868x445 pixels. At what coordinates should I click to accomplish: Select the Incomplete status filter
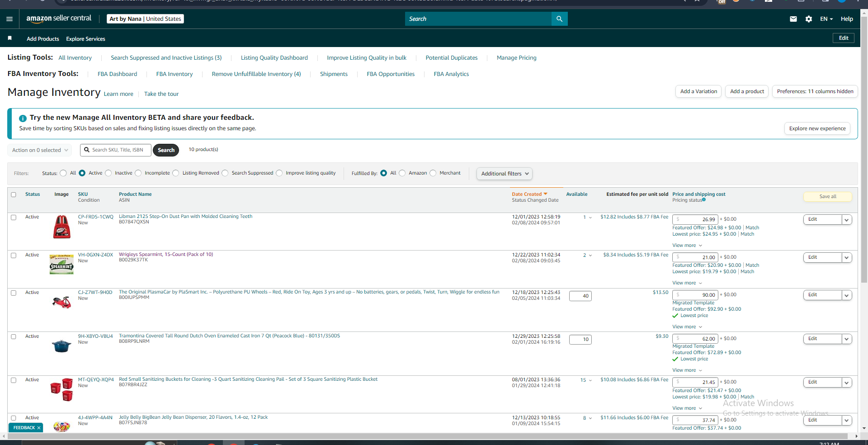click(x=138, y=173)
